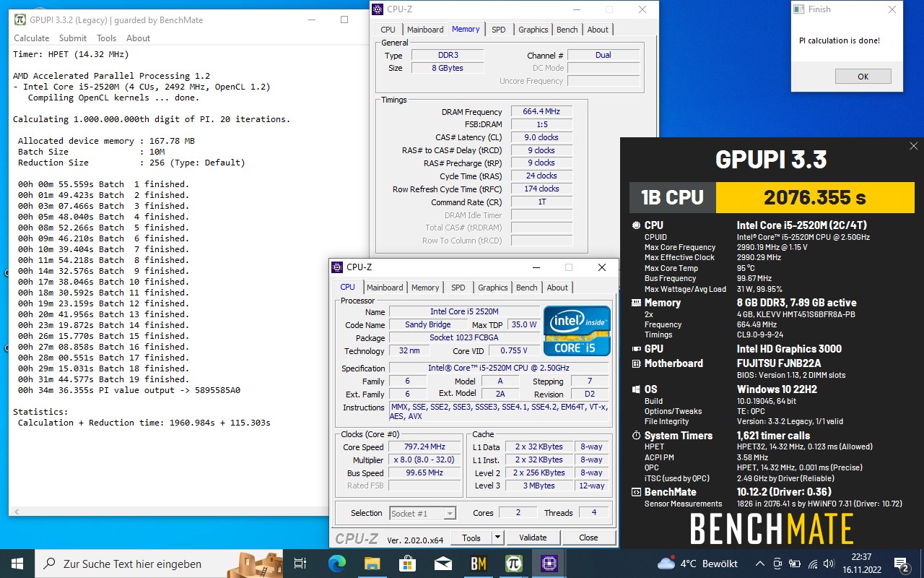Click Cycle Time value 24 clocks
The width and height of the screenshot is (924, 578).
pyautogui.click(x=541, y=176)
